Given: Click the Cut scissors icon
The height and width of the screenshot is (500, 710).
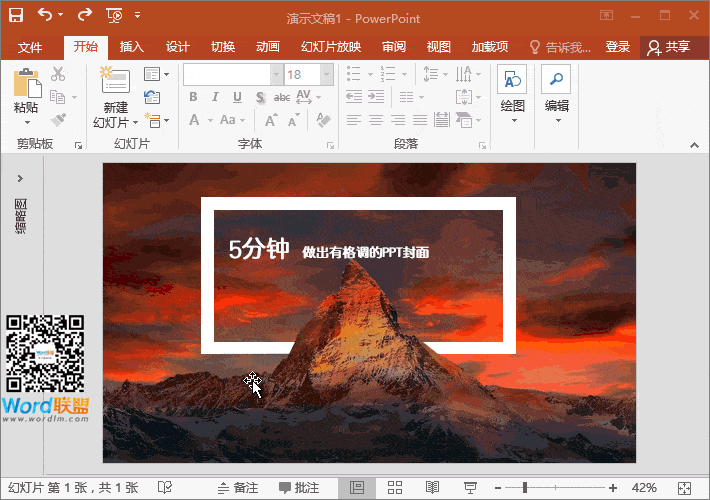Looking at the screenshot, I should pyautogui.click(x=58, y=74).
